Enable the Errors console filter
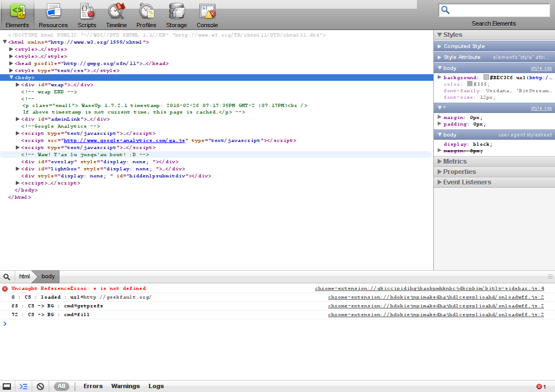This screenshot has height=392, width=555. point(93,387)
